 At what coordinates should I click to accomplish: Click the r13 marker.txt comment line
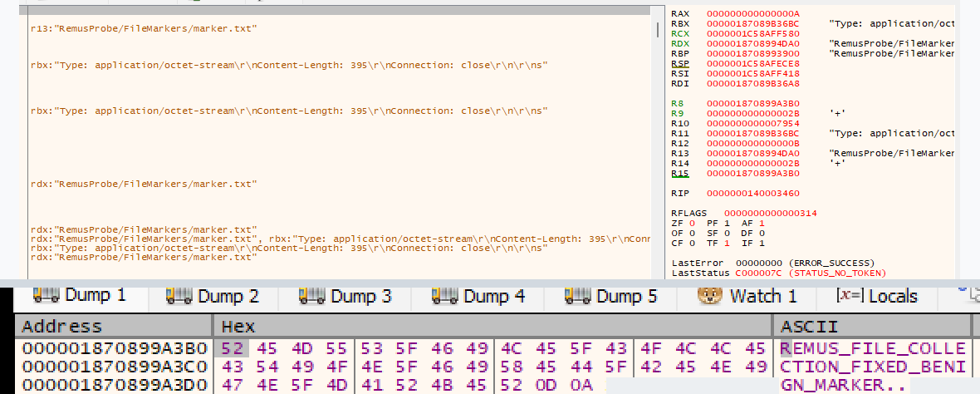pos(144,29)
